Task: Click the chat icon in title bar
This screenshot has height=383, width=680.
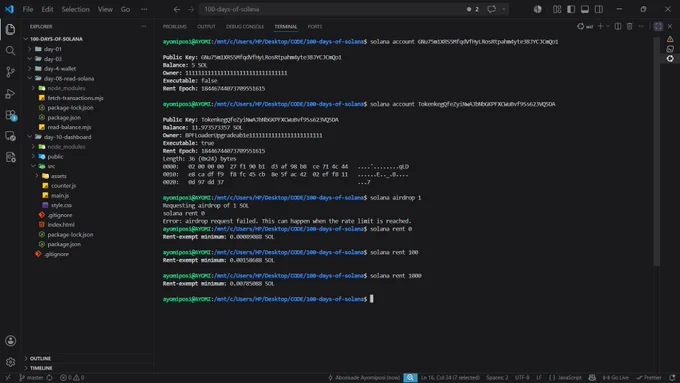Action: point(491,9)
